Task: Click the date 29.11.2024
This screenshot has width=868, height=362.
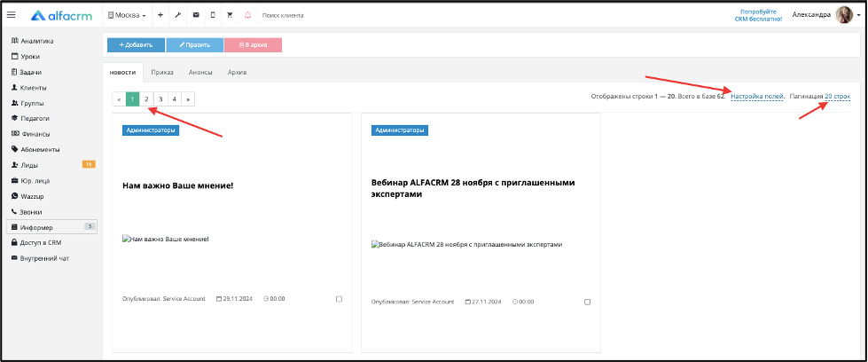Action: click(234, 299)
